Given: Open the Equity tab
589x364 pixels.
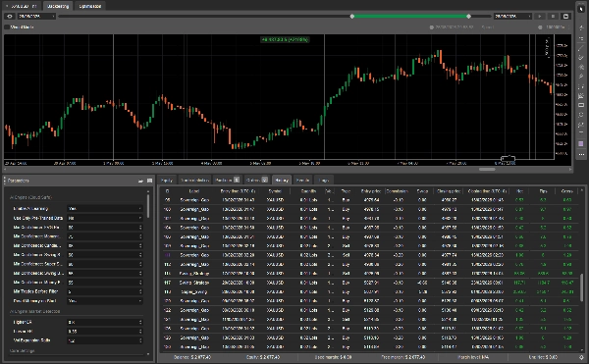Looking at the screenshot, I should [x=167, y=181].
